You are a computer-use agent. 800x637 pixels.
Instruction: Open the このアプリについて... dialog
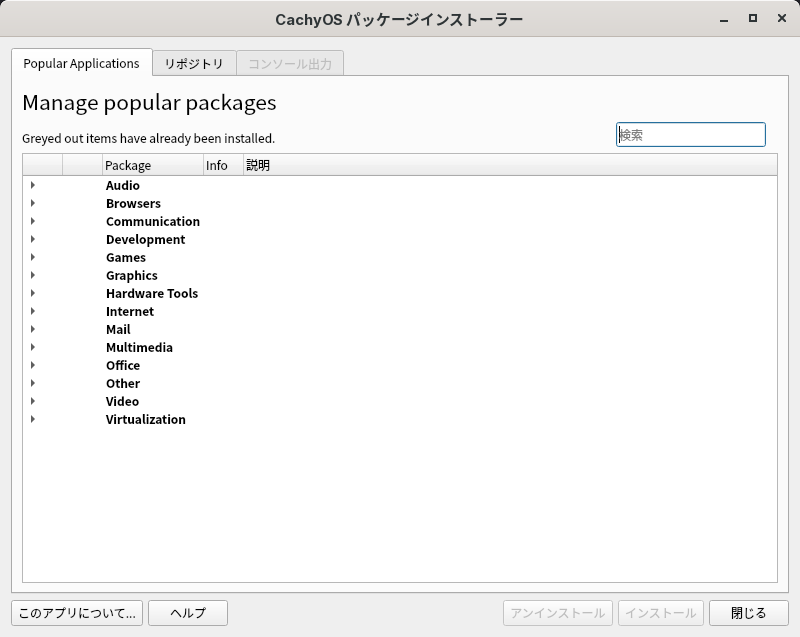pyautogui.click(x=77, y=613)
